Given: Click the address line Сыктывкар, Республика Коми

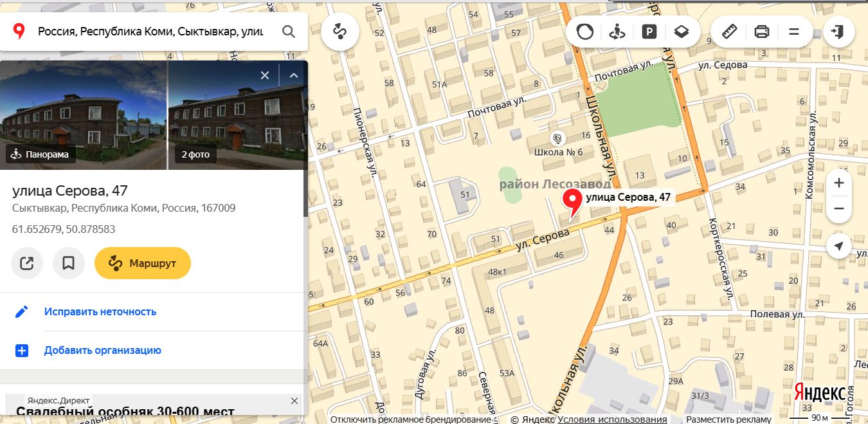Looking at the screenshot, I should pyautogui.click(x=123, y=208).
